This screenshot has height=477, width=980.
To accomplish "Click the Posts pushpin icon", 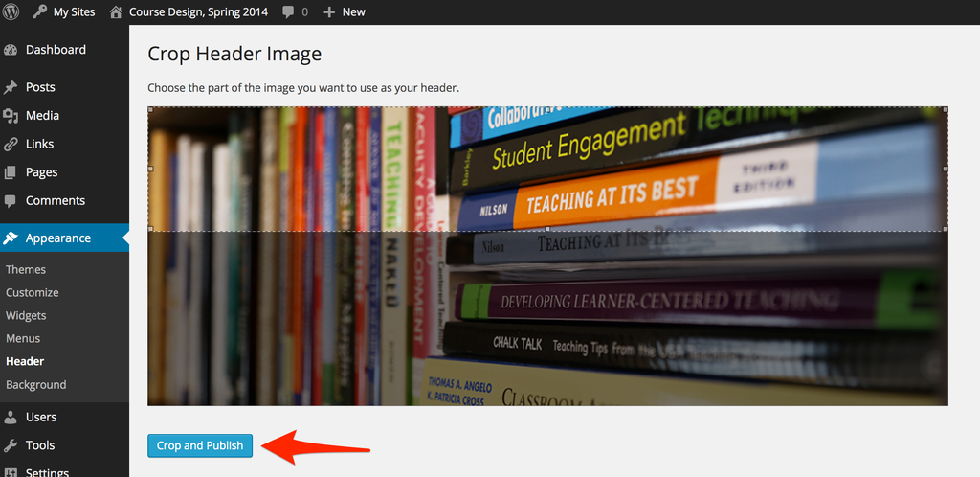I will [11, 87].
